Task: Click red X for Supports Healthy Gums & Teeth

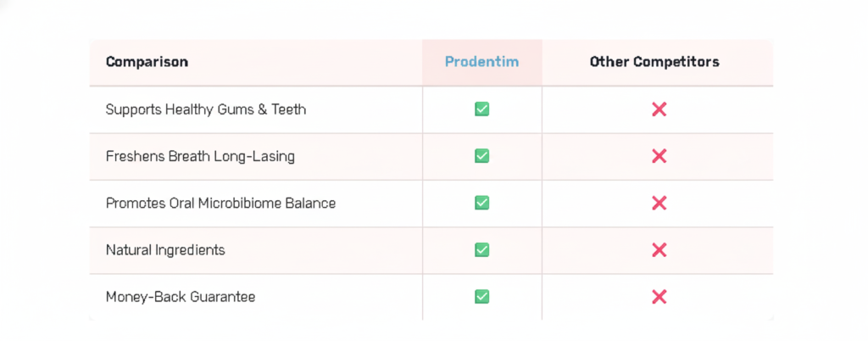Action: pos(659,109)
